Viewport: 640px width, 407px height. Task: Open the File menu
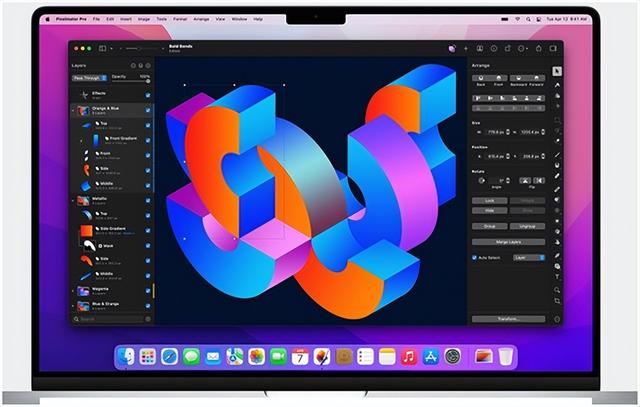(x=96, y=19)
